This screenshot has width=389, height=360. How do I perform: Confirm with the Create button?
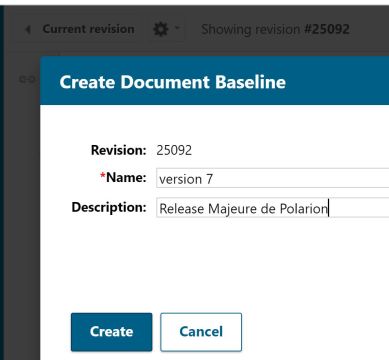(112, 332)
